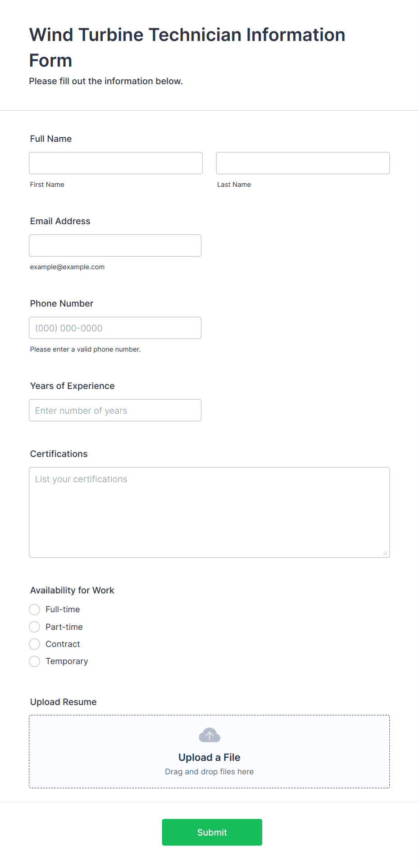Choose the Part-time availability option
The image size is (419, 868).
click(35, 627)
